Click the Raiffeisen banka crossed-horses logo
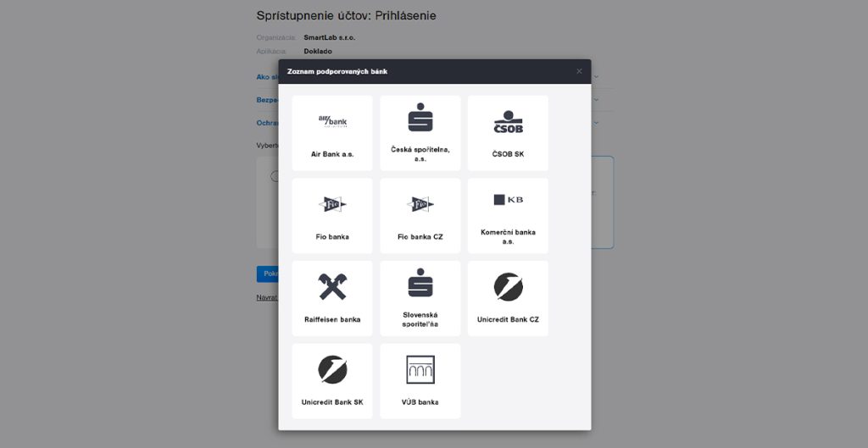The image size is (868, 448). point(332,286)
